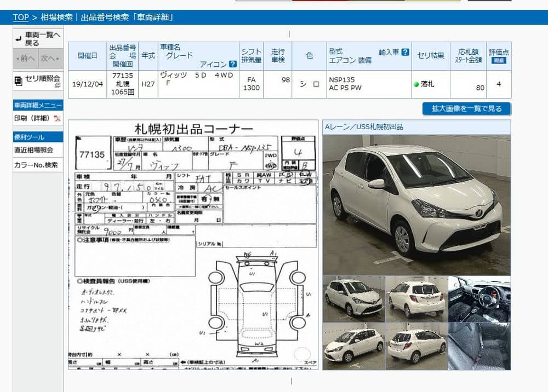548x392 pixels.
Task: Open 直近相場照会 from the tools menu
Action: [33, 150]
